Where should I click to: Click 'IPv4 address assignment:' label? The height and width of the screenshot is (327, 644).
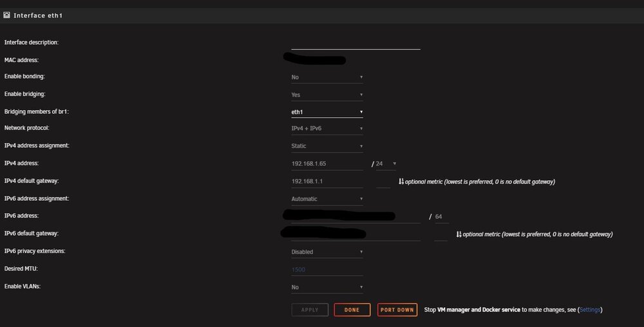[x=37, y=145]
